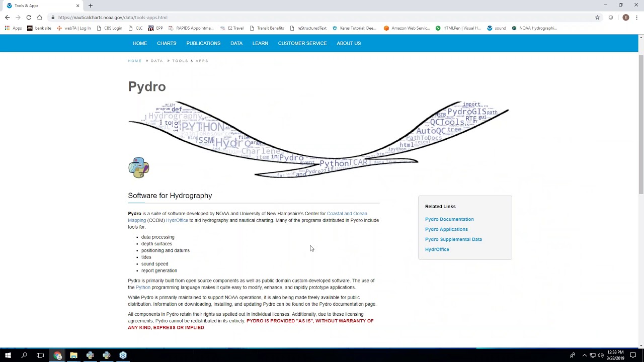
Task: Reload the current page
Action: (29, 17)
